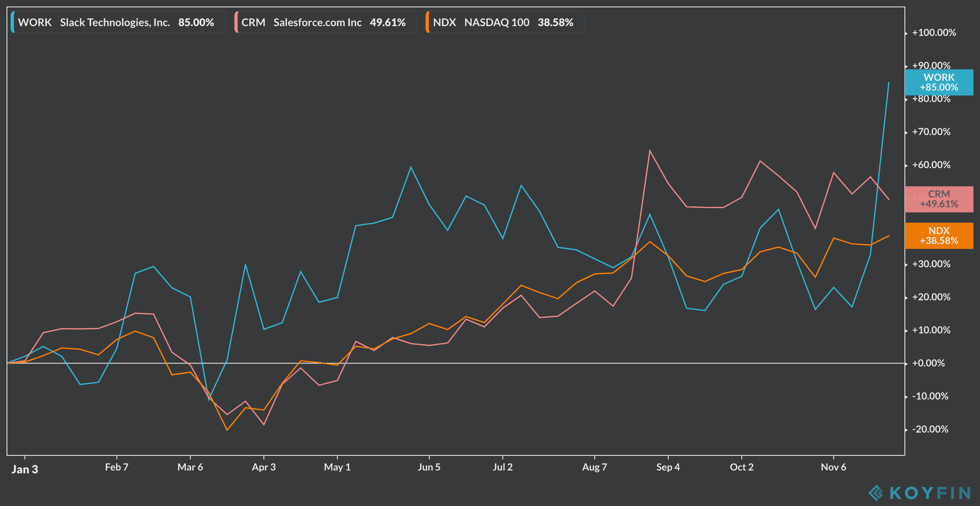Click the Aug 7 date label
The height and width of the screenshot is (506, 980).
point(595,467)
